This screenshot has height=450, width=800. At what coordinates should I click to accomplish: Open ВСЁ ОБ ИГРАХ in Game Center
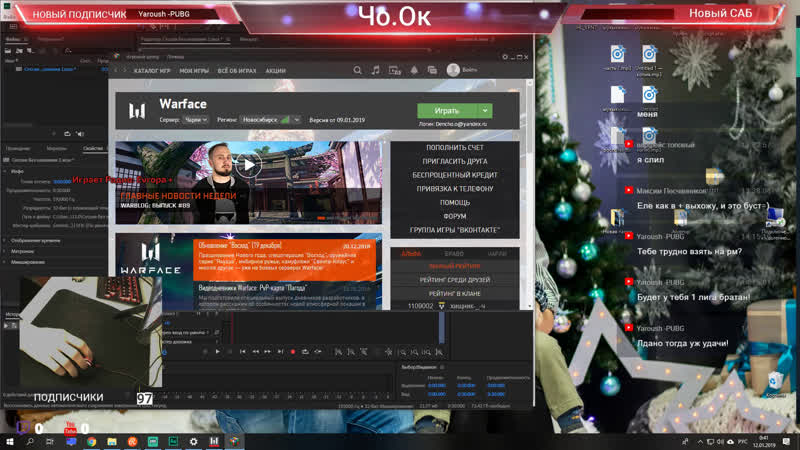pyautogui.click(x=237, y=71)
